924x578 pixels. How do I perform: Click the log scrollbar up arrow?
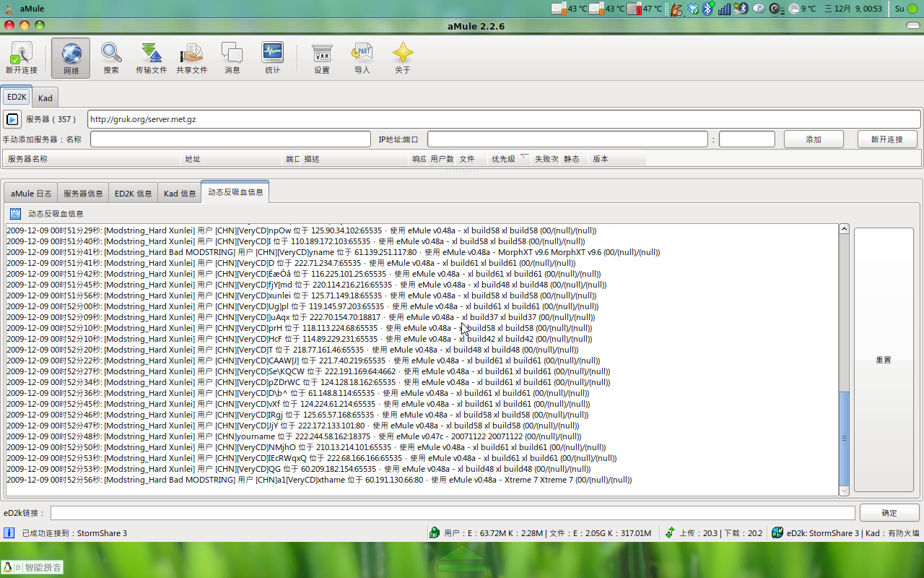pyautogui.click(x=844, y=229)
